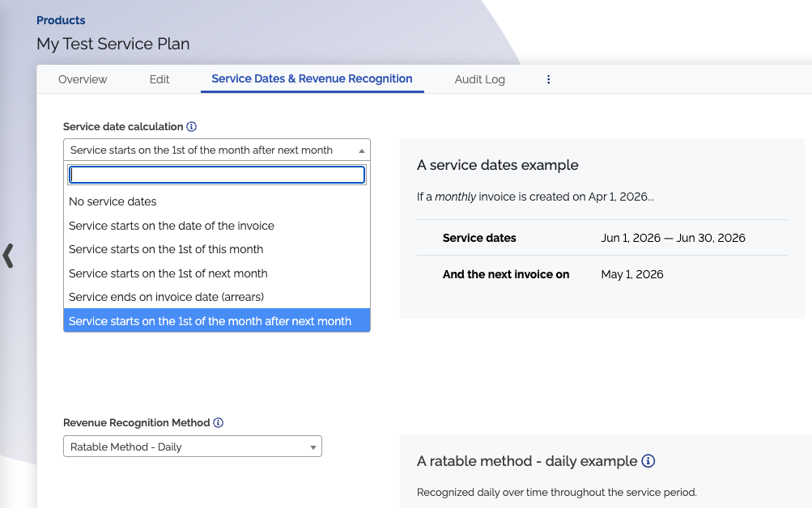Click info icon next to ratable method example

point(648,461)
